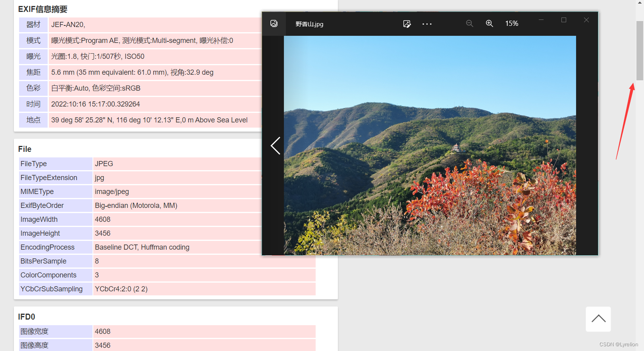This screenshot has height=351, width=644.
Task: Select the 2022:10:16 timestamp value
Action: click(x=96, y=104)
